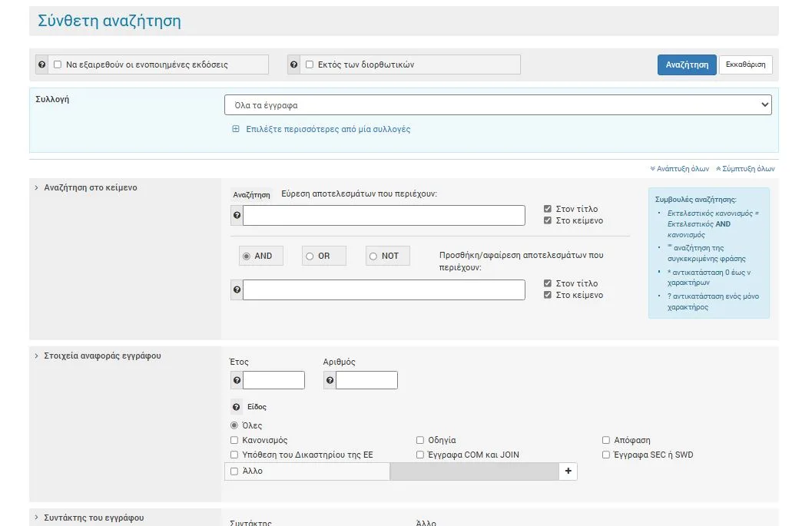812x526 pixels.
Task: Click into the Έτος input field
Action: [x=273, y=381]
